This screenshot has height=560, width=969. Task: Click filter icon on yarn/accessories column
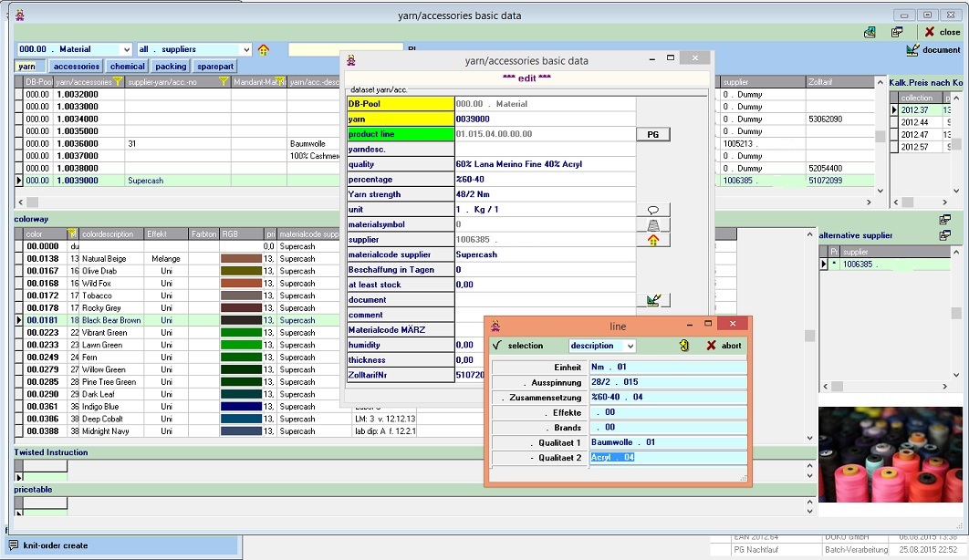117,82
